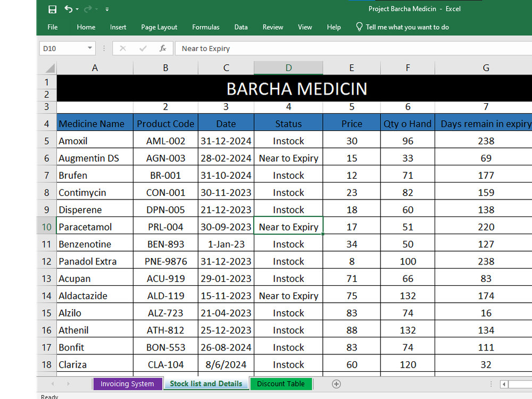Select column B header
This screenshot has height=399, width=532.
[x=165, y=68]
